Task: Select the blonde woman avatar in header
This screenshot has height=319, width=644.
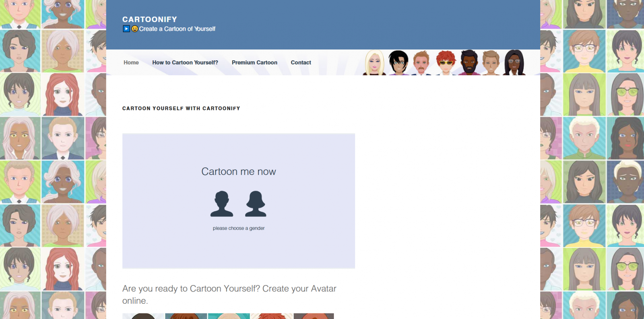Action: [375, 63]
